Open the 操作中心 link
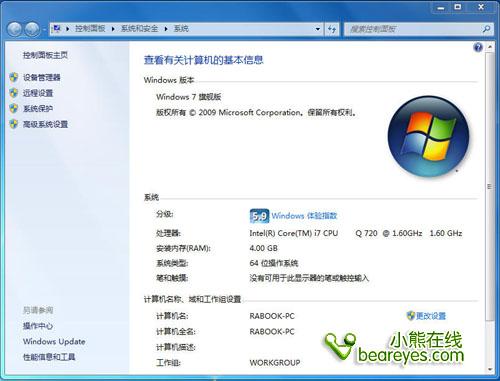 click(38, 326)
